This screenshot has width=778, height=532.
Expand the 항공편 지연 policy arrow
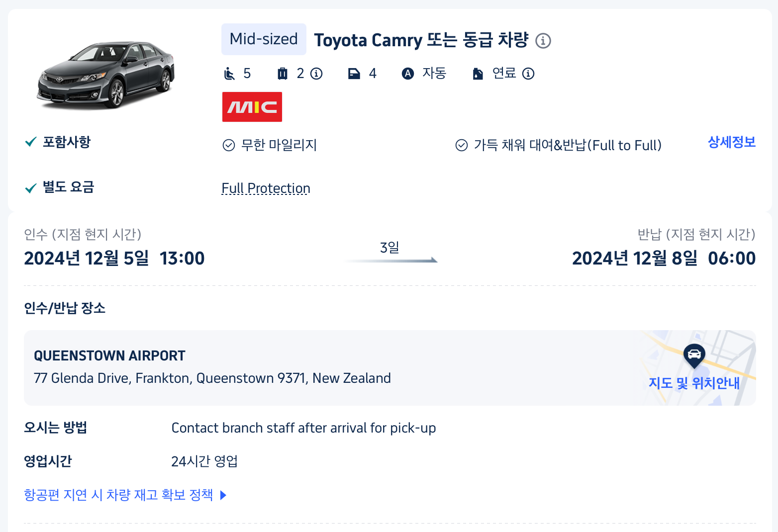click(x=223, y=495)
